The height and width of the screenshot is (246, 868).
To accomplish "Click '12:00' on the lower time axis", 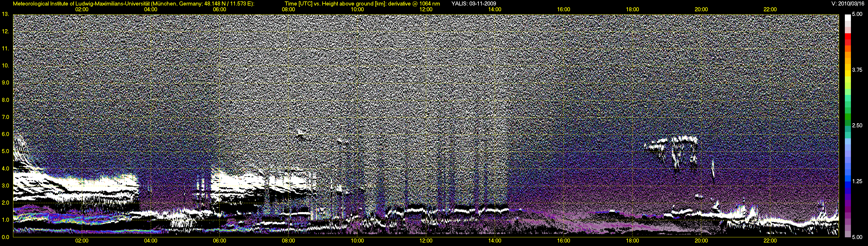I will pos(426,241).
